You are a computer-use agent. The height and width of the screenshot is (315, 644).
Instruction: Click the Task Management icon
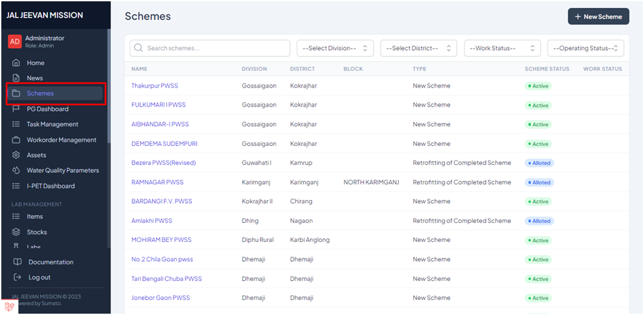[x=16, y=124]
